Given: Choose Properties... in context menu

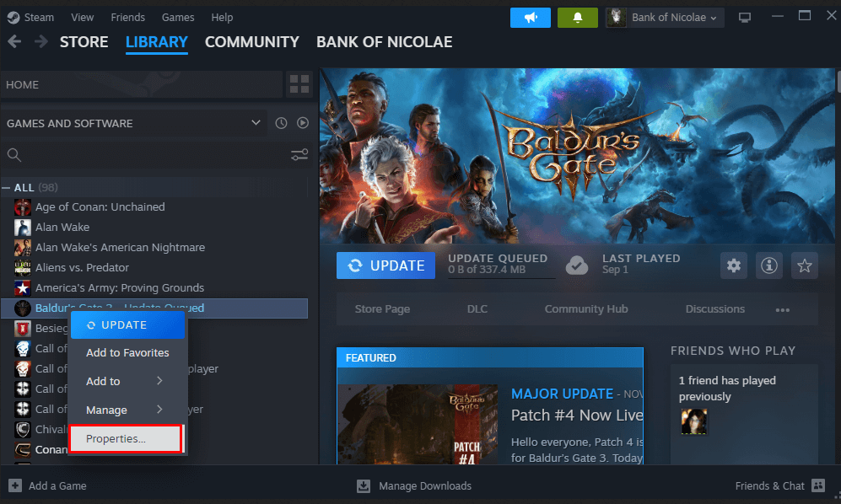Looking at the screenshot, I should (x=127, y=438).
